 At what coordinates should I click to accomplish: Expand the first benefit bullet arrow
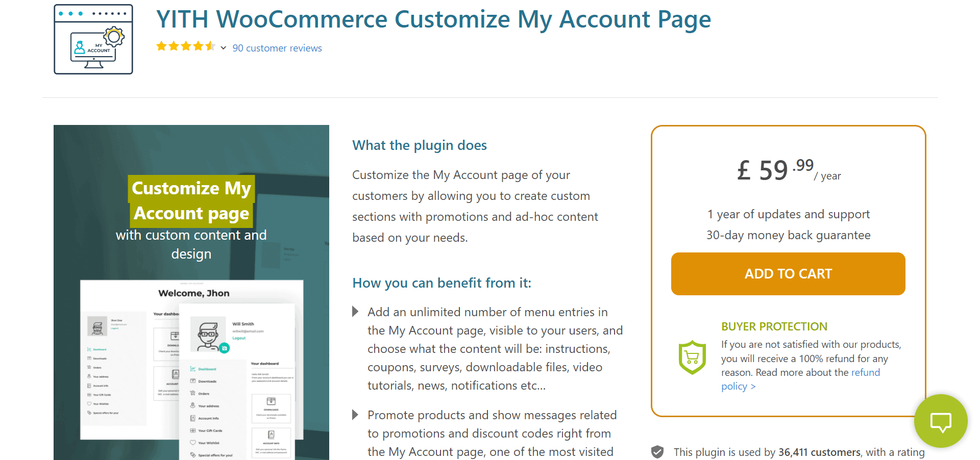tap(355, 311)
